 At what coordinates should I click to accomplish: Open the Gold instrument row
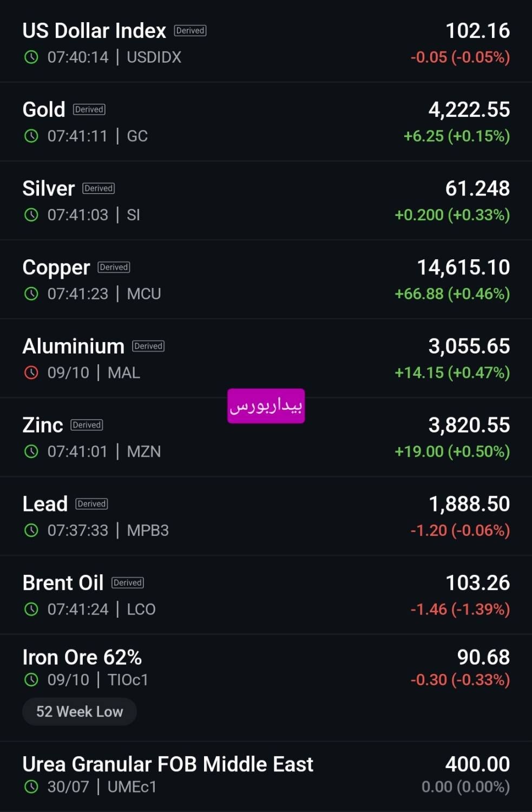[266, 122]
